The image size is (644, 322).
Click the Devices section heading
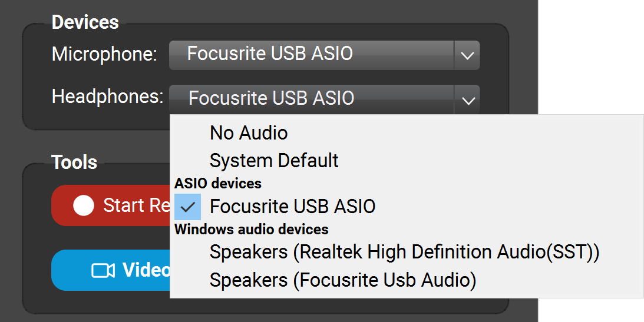pos(85,22)
